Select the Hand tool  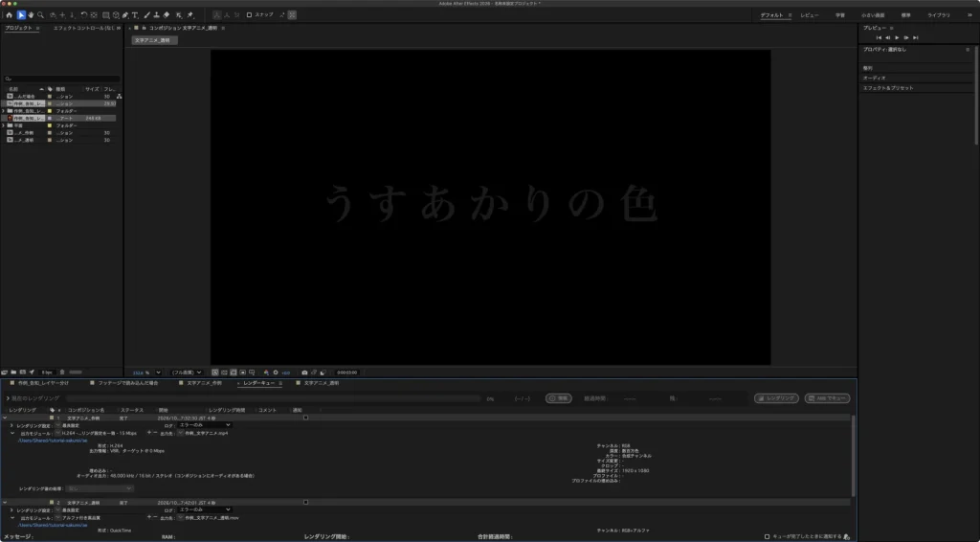point(30,15)
